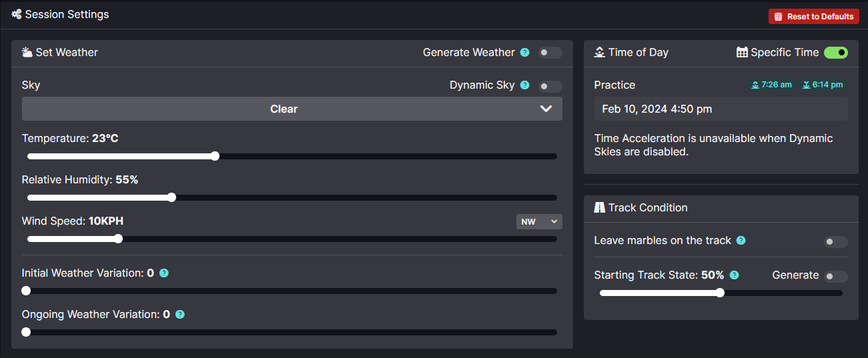Click the Session Settings gears icon

[x=17, y=14]
